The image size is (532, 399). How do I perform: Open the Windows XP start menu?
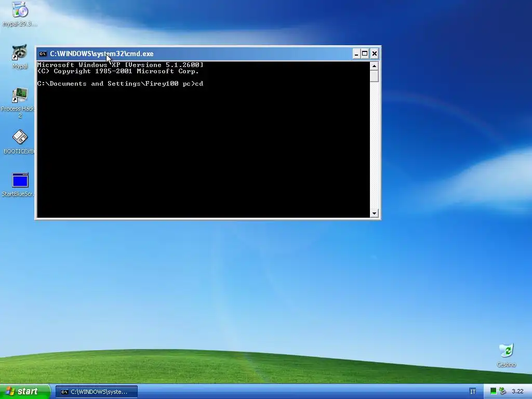tap(25, 391)
